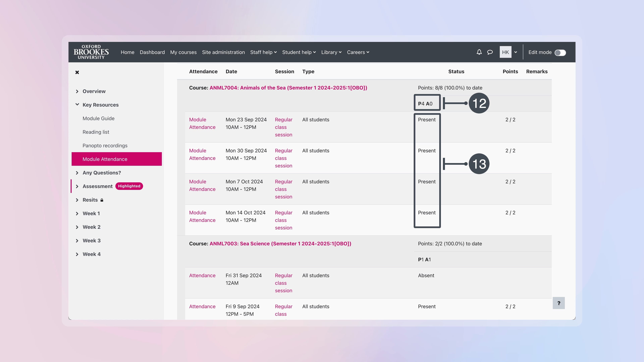Viewport: 644px width, 362px height.
Task: Expand the Week 3 section
Action: 77,241
